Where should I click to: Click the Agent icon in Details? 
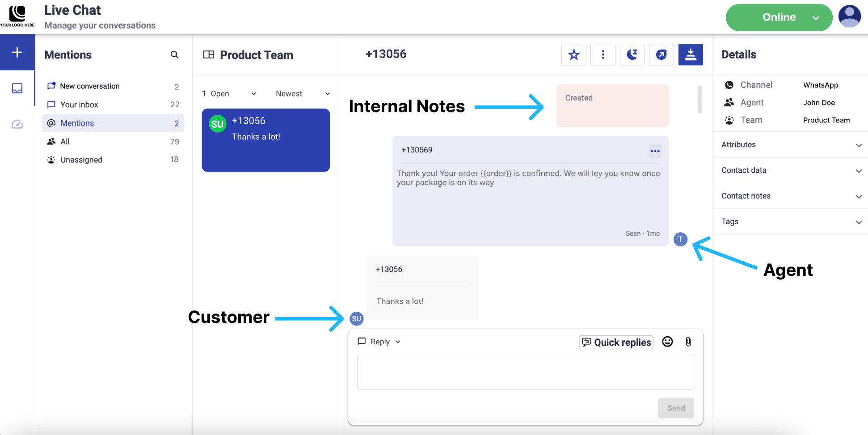729,102
